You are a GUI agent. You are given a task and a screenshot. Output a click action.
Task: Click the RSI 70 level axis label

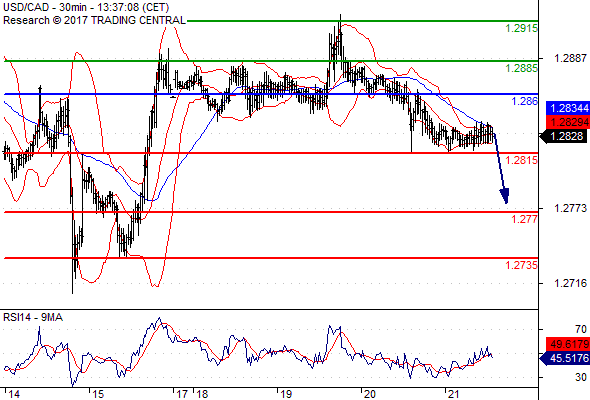(581, 330)
